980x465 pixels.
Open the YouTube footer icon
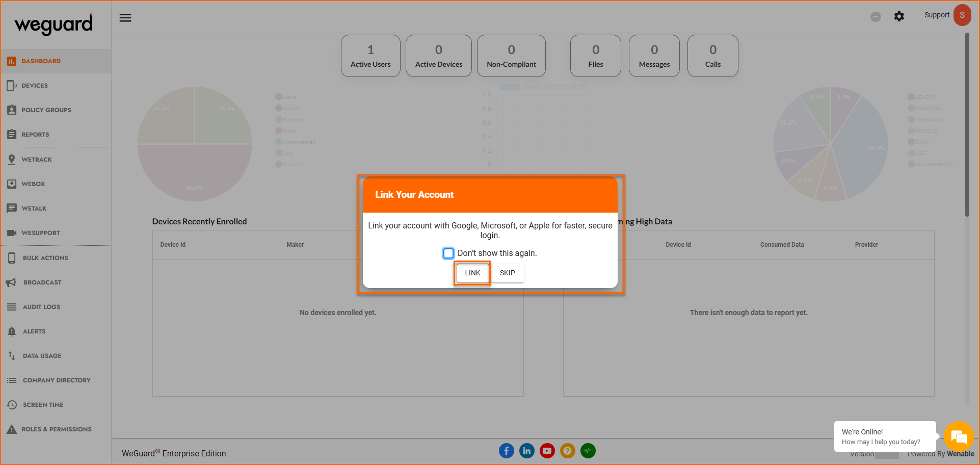pyautogui.click(x=547, y=451)
